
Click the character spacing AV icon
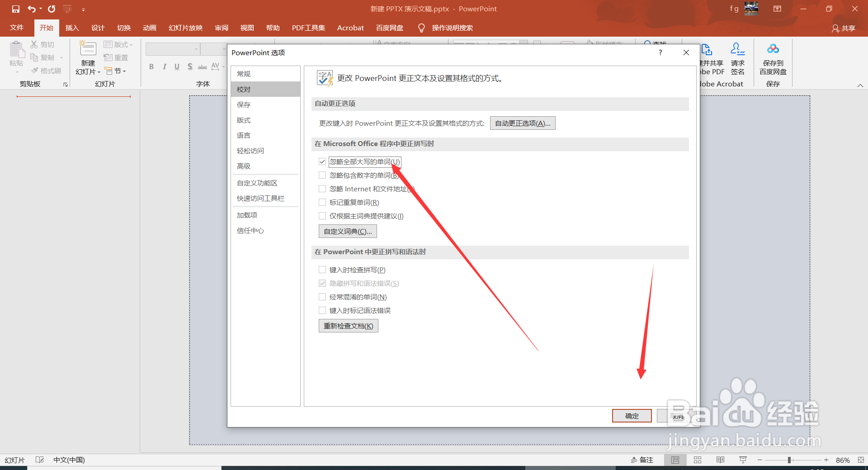click(x=215, y=66)
